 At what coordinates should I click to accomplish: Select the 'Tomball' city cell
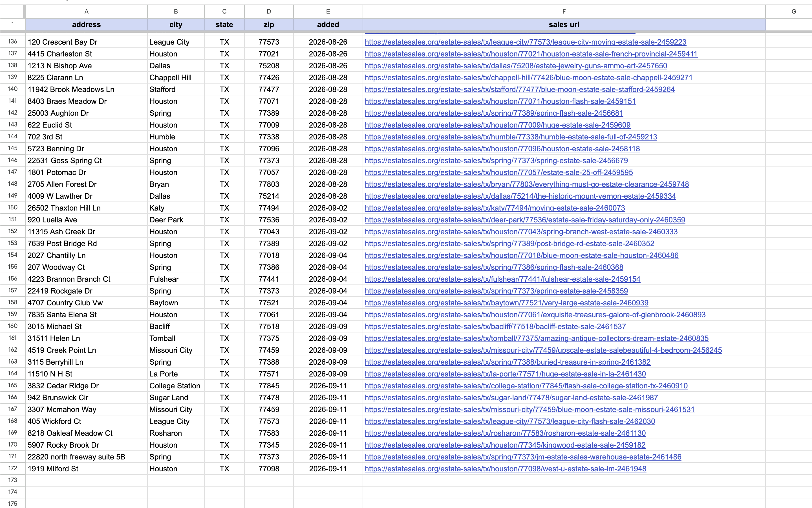pos(176,338)
